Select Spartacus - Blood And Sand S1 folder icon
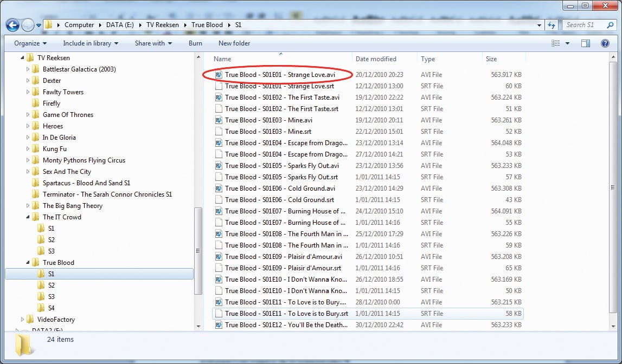This screenshot has width=622, height=364. 35,183
